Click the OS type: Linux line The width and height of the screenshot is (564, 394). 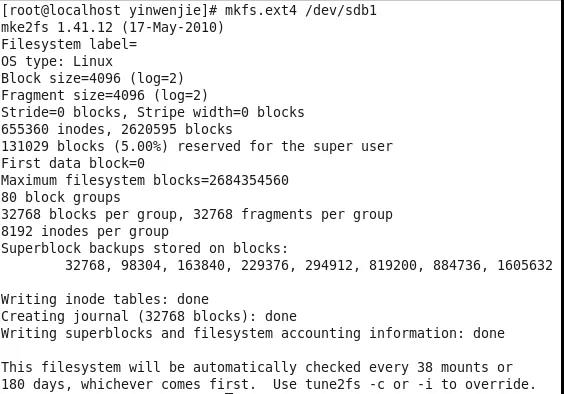click(x=57, y=61)
